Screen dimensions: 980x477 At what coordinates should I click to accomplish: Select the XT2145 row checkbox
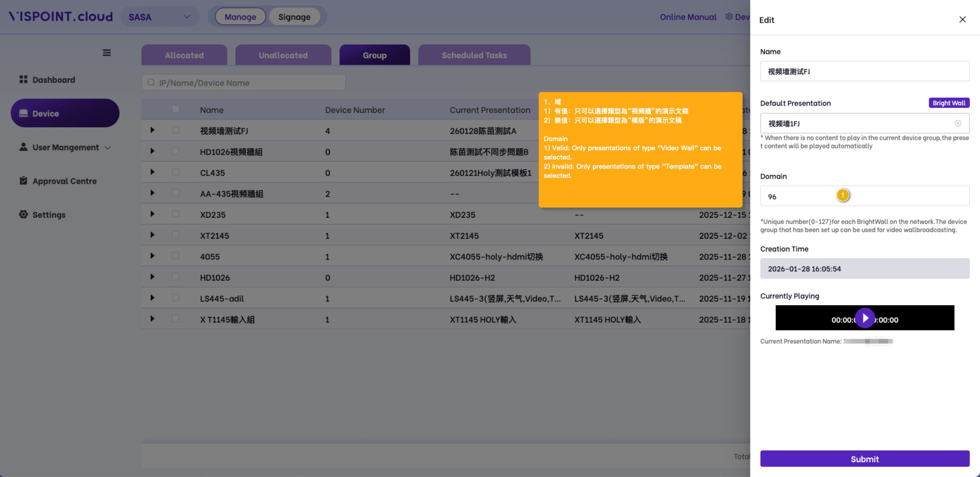(176, 235)
